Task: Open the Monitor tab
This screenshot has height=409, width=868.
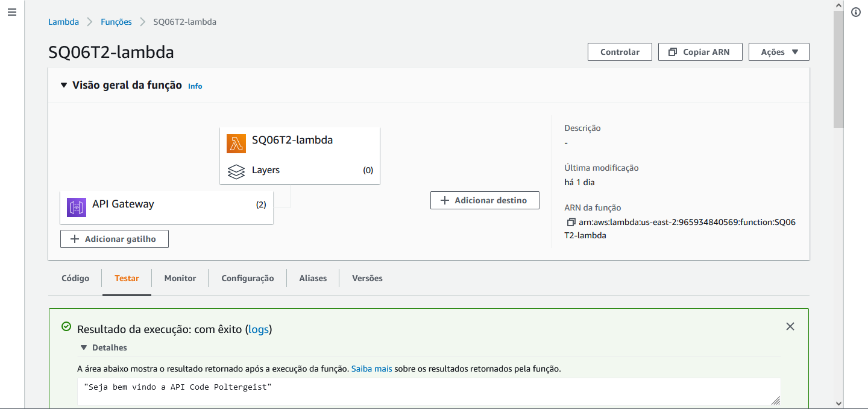Action: 180,278
